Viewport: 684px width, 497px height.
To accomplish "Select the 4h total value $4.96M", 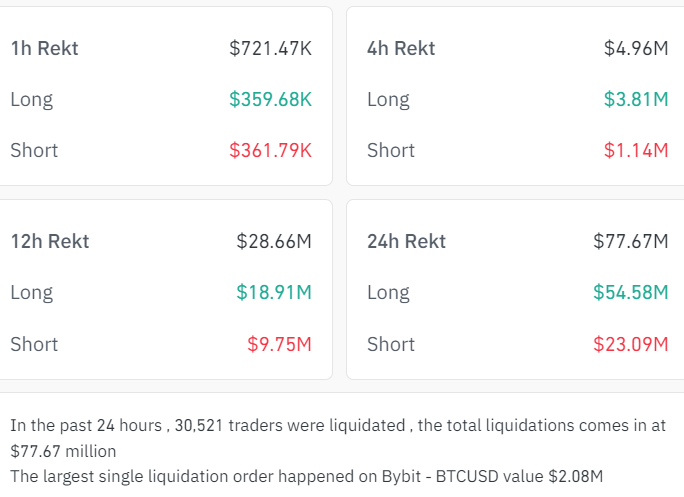I will pos(636,48).
